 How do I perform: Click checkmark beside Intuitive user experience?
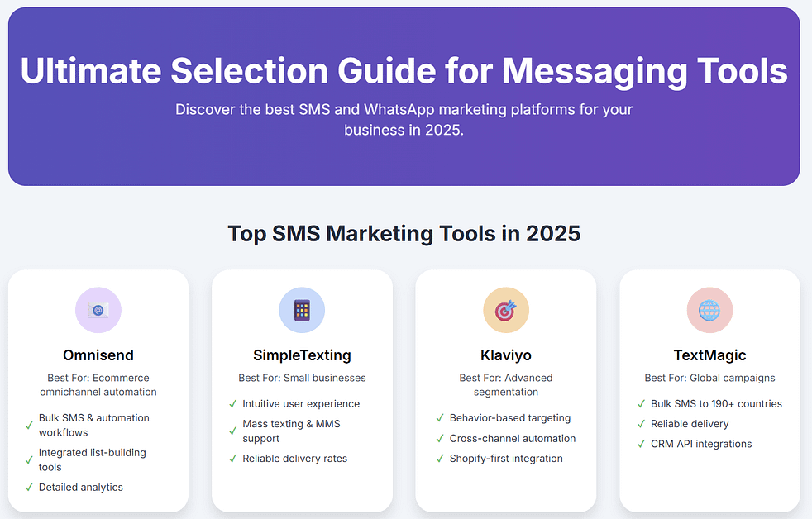[233, 404]
